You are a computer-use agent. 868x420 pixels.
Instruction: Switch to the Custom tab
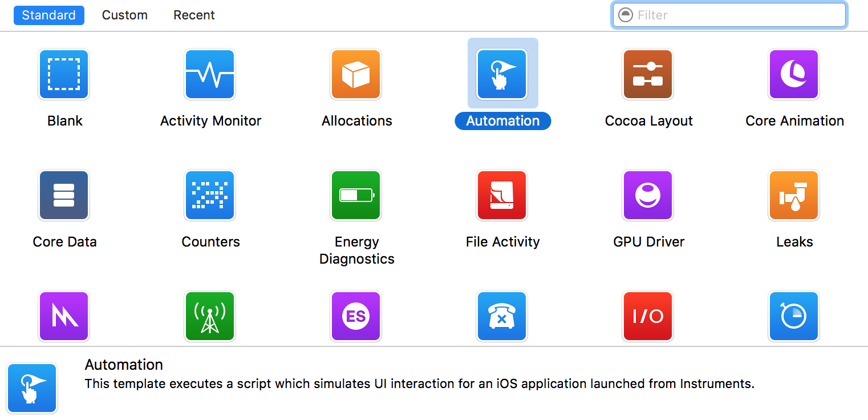click(125, 15)
